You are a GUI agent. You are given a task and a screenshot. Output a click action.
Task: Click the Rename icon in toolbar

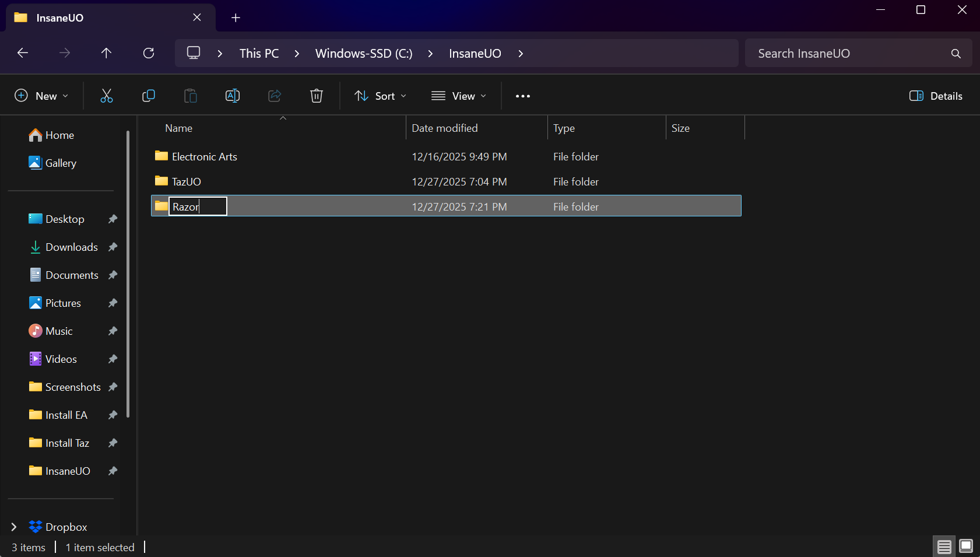(x=233, y=96)
